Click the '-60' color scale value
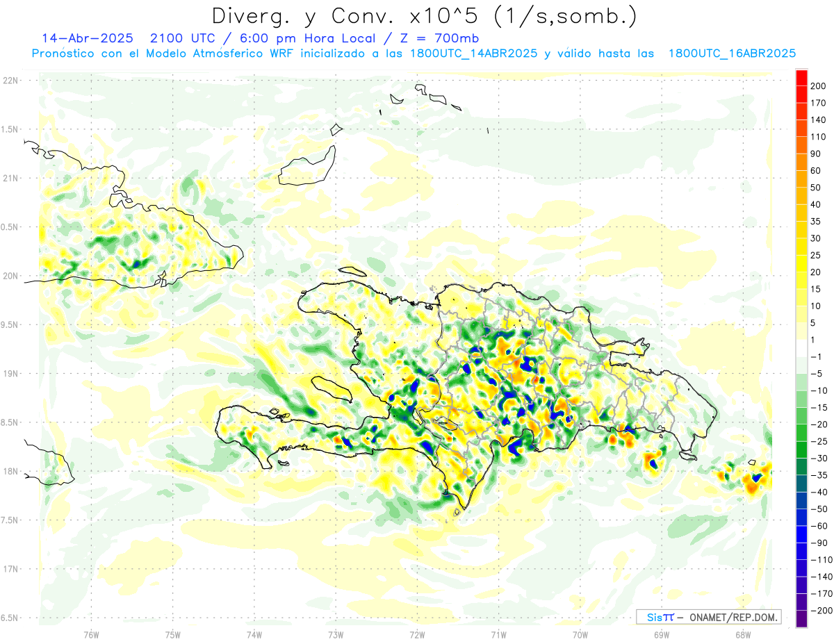Image resolution: width=834 pixels, height=644 pixels. pos(819,526)
